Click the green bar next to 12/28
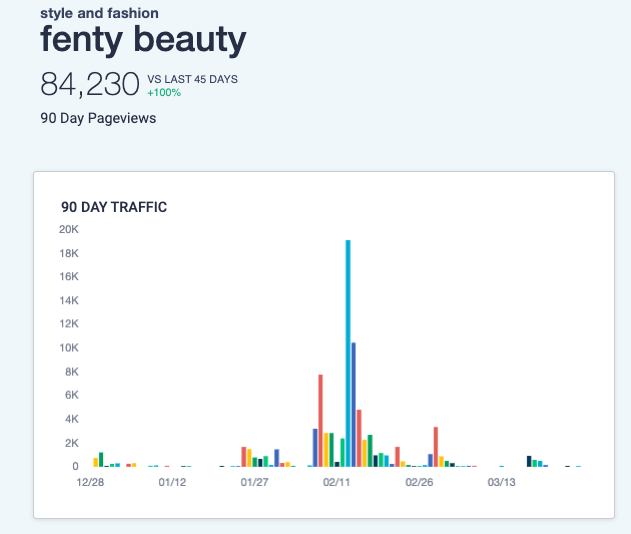 [x=101, y=460]
